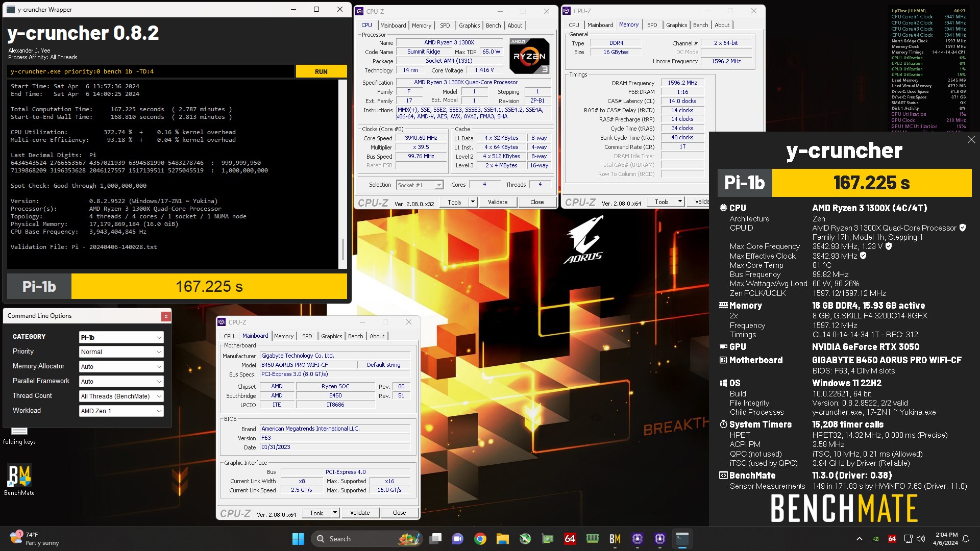
Task: Click the CAS# Latency value 14.0 clocks
Action: click(x=682, y=101)
